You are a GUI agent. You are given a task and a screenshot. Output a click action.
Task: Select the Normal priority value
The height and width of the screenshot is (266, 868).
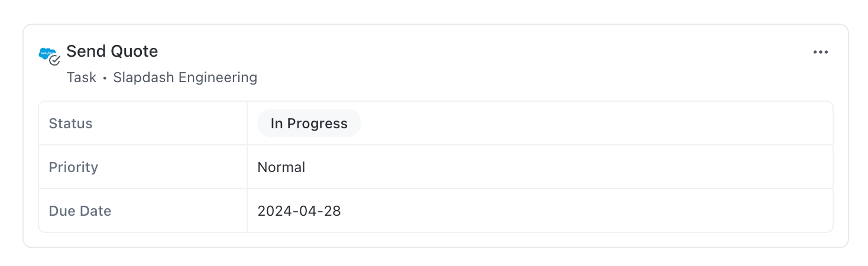[x=281, y=167]
